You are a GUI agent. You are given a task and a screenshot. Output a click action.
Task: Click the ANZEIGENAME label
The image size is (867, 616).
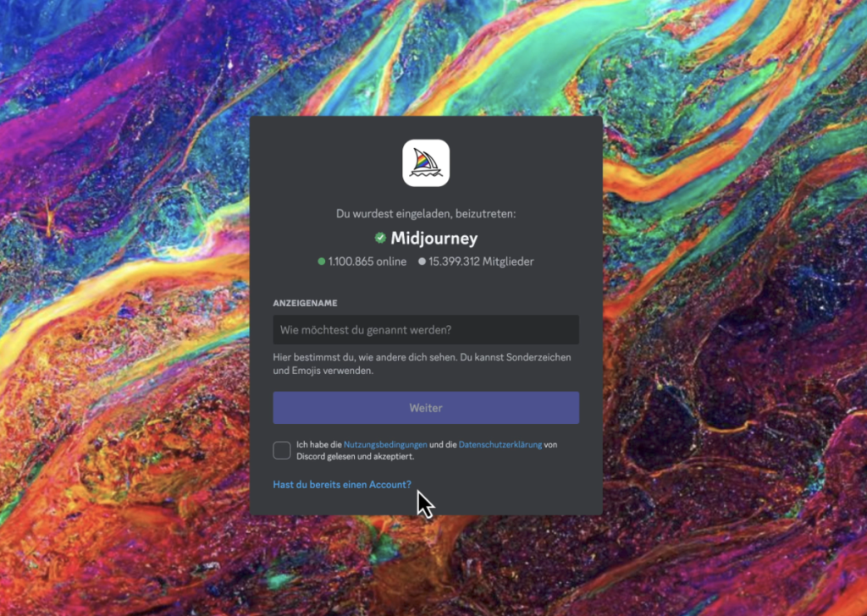(x=305, y=302)
